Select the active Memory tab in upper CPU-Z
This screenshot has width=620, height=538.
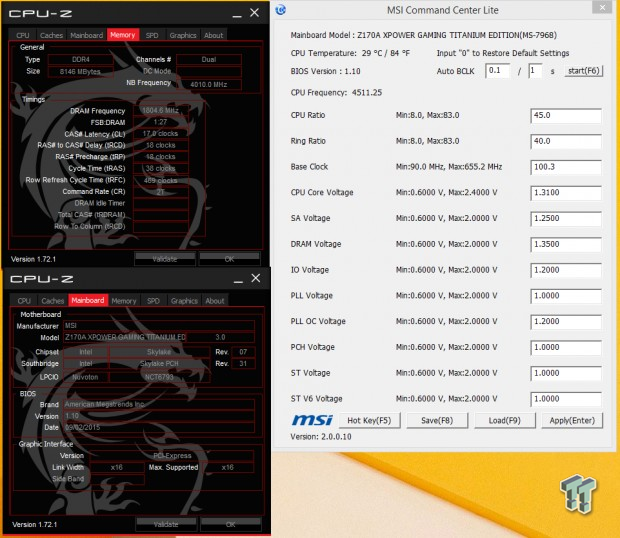coord(123,35)
